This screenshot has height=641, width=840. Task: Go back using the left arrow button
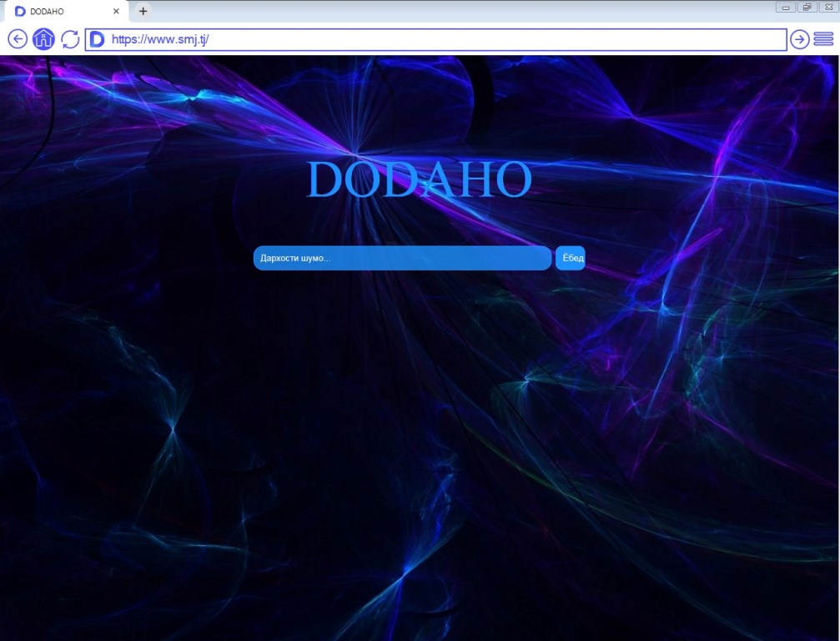pyautogui.click(x=18, y=39)
